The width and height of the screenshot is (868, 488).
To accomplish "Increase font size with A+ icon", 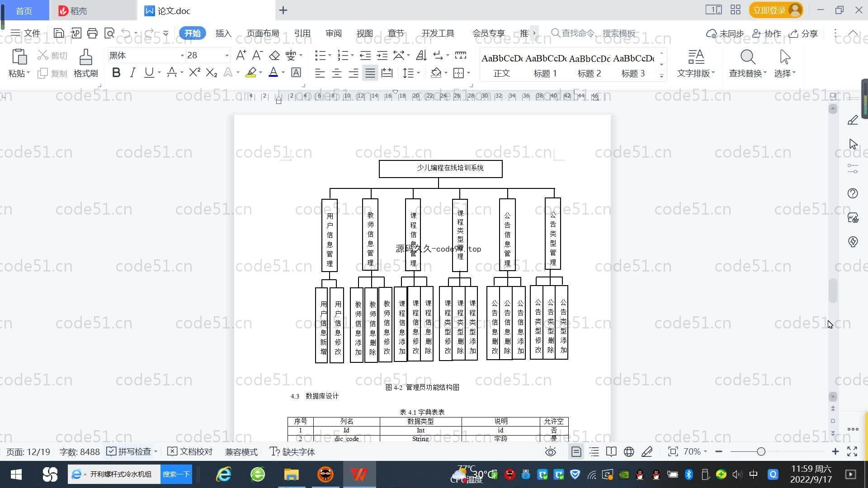I will pos(241,55).
